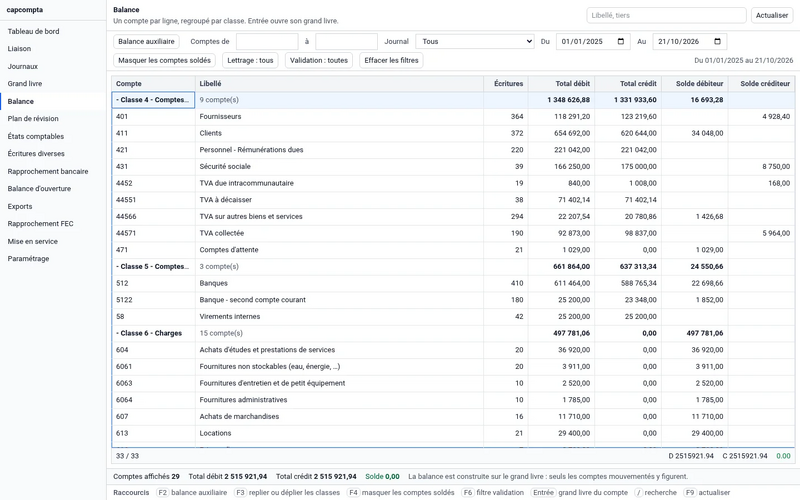800x500 pixels.
Task: Select row TVA due intracommunautaire
Action: pyautogui.click(x=453, y=183)
